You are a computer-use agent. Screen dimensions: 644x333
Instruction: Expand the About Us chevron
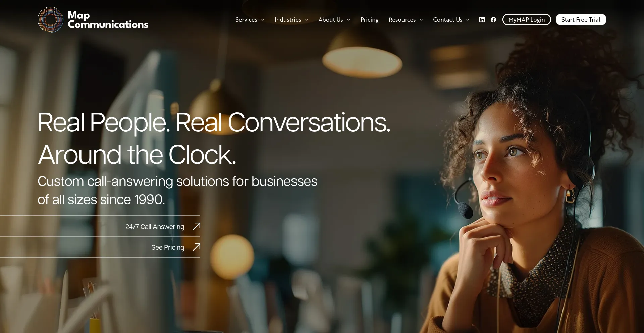348,20
